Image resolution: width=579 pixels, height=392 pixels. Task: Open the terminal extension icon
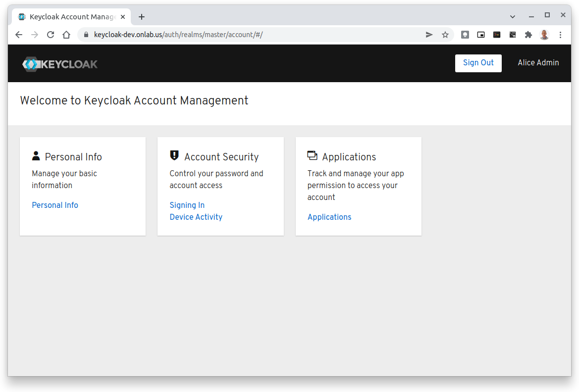tap(497, 35)
